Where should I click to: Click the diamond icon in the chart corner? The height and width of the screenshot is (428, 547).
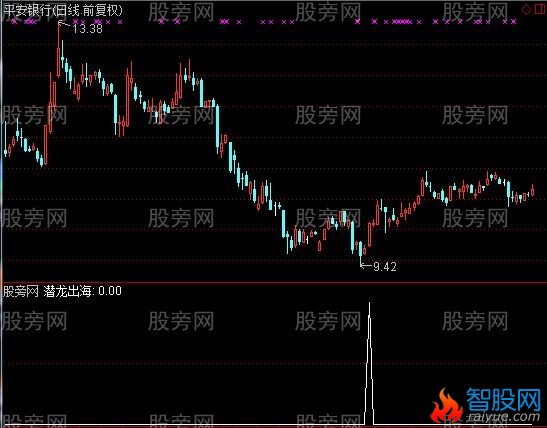pos(526,9)
